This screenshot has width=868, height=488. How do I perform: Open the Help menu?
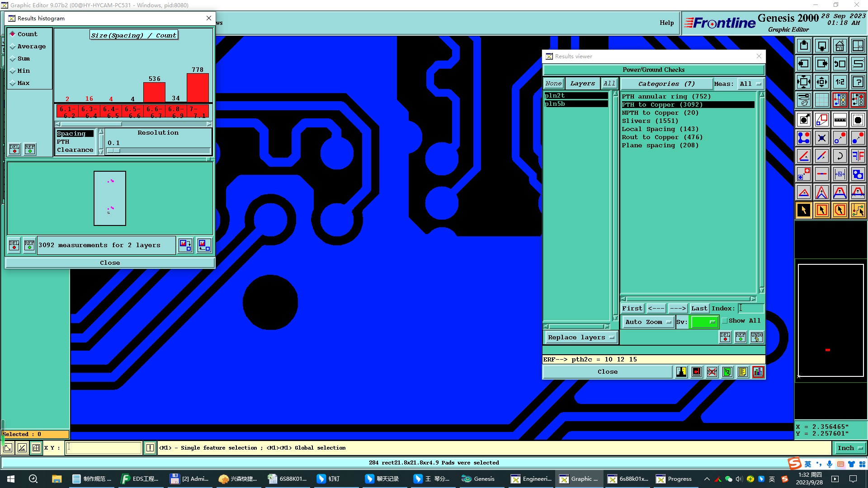pyautogui.click(x=666, y=23)
